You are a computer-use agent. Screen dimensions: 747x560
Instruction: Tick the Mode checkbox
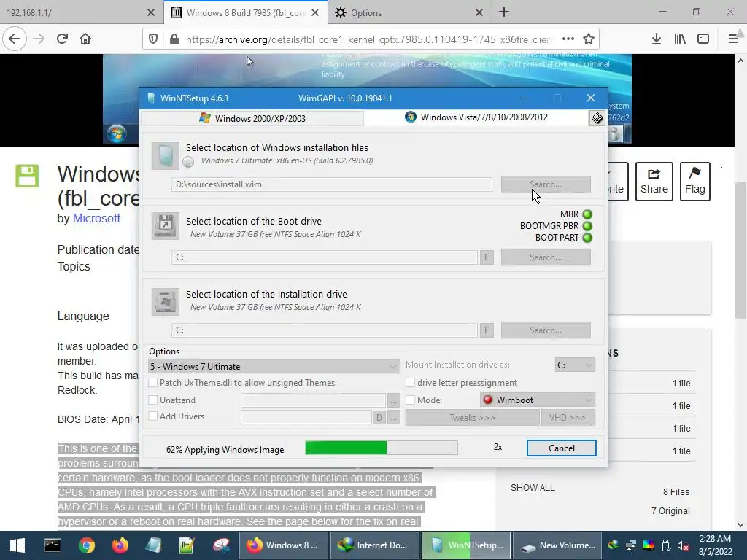(410, 400)
